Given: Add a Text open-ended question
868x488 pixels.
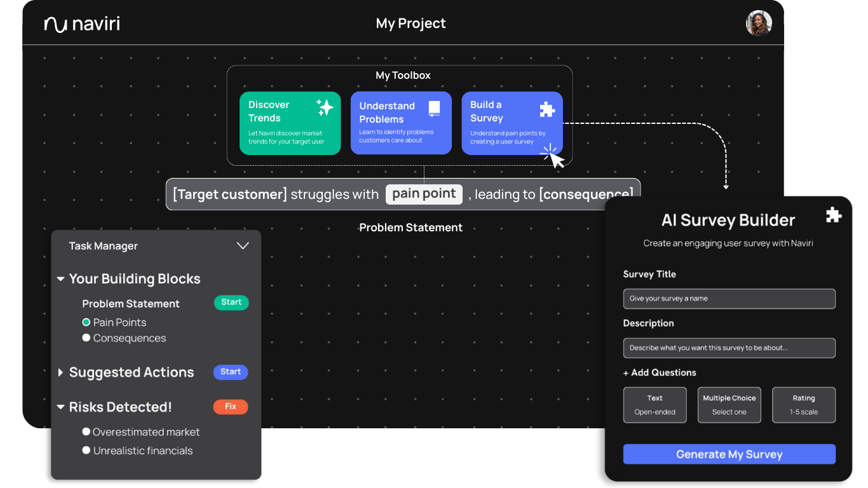Looking at the screenshot, I should (x=655, y=405).
